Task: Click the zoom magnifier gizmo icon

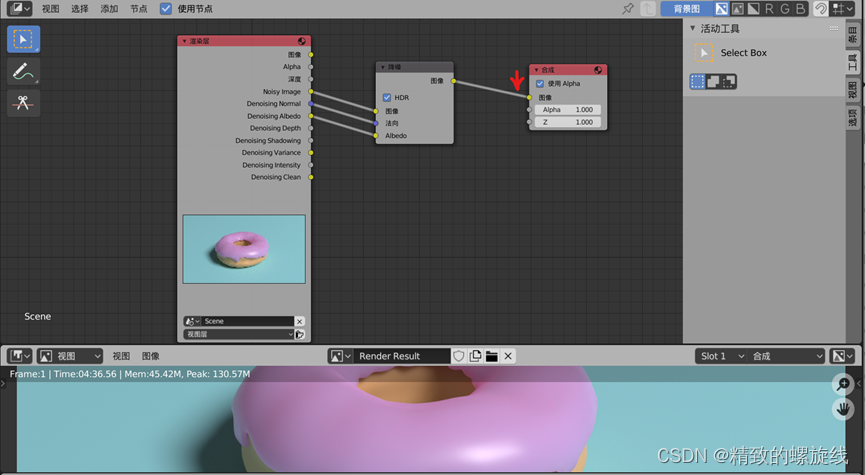Action: click(843, 383)
